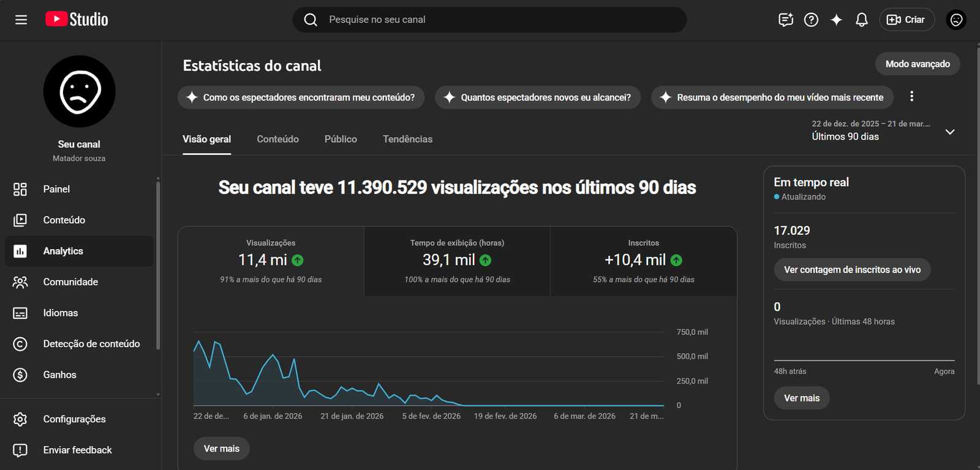Click Ver mais in the Em tempo real card

click(802, 398)
